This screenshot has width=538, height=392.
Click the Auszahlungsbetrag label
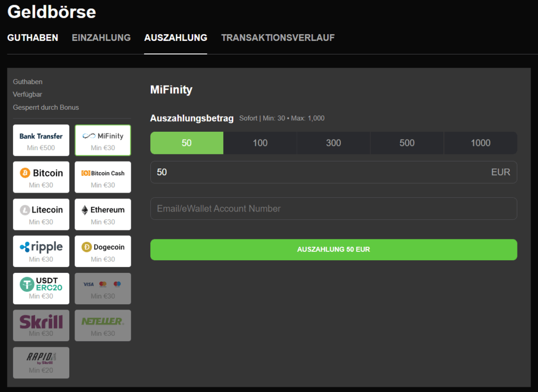click(x=192, y=118)
